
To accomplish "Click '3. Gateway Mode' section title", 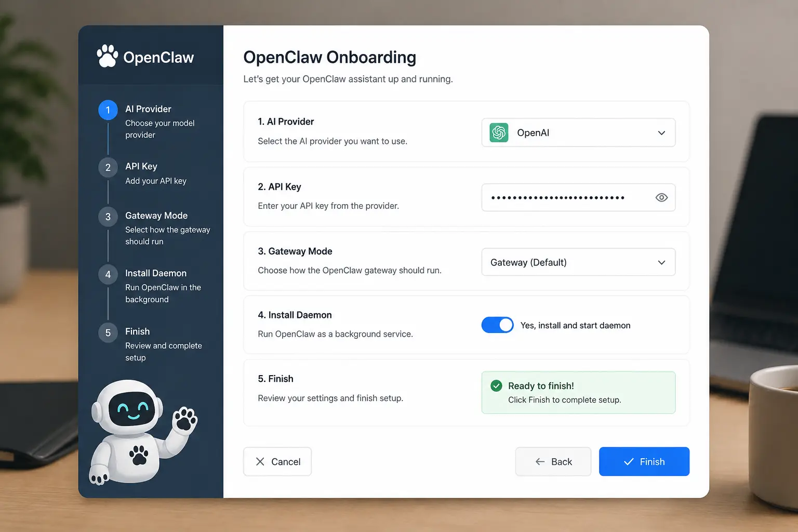I will [x=295, y=251].
